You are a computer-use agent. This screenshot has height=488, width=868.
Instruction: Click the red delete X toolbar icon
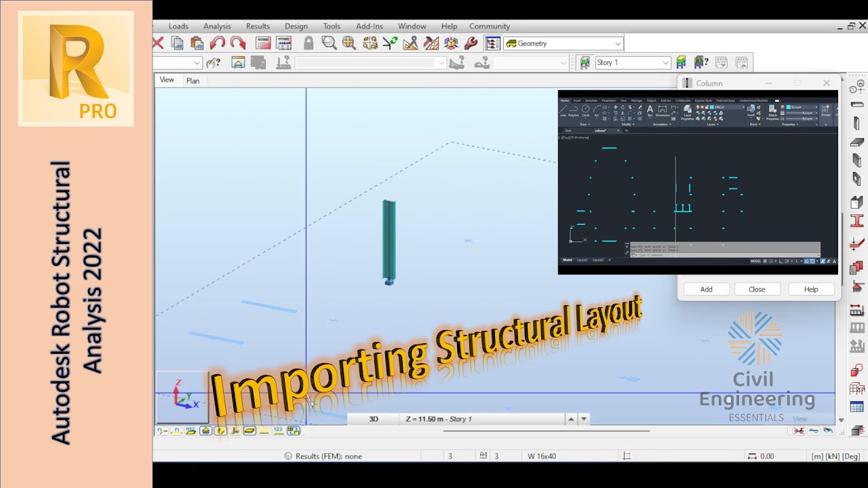click(x=158, y=43)
